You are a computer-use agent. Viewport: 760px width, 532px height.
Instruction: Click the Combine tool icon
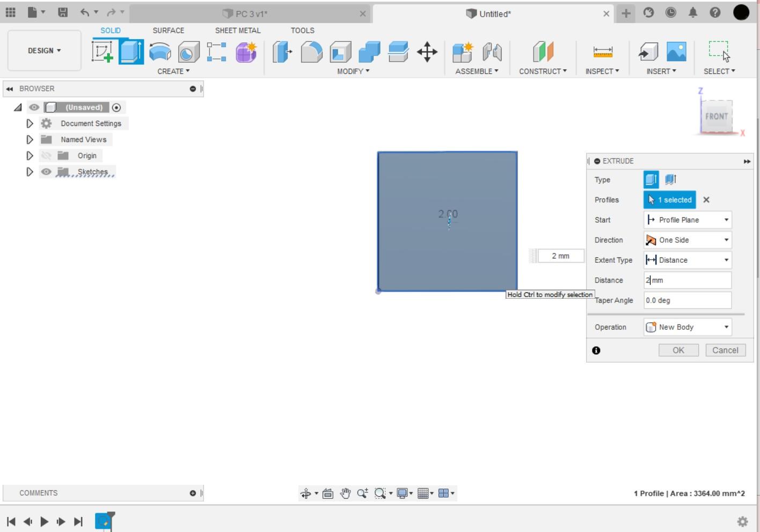pyautogui.click(x=369, y=52)
